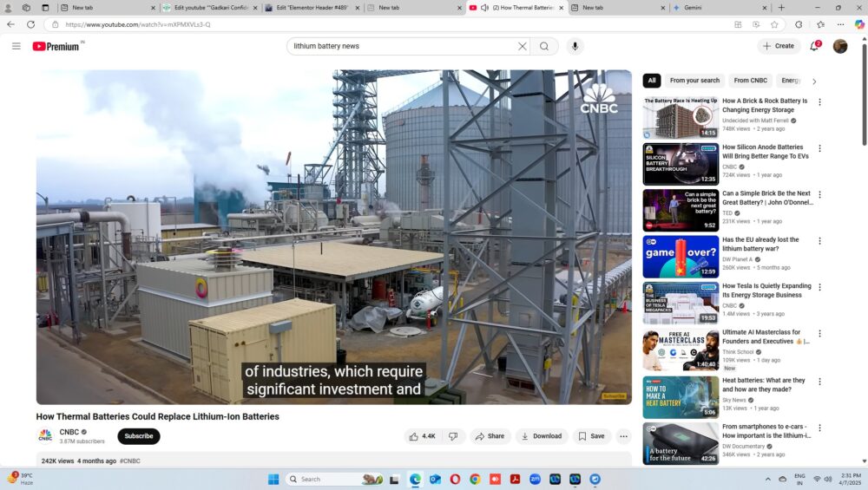This screenshot has height=490, width=868.
Task: Show more filter chips with right arrow
Action: point(813,81)
